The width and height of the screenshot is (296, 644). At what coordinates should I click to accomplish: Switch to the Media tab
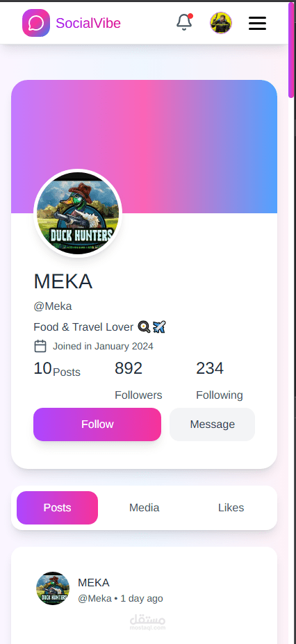coord(144,508)
